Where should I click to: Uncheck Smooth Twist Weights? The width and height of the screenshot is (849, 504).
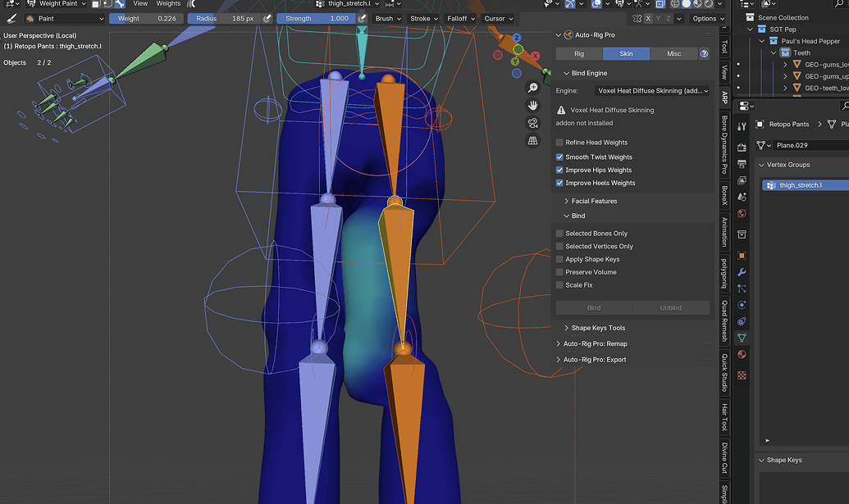(x=559, y=157)
